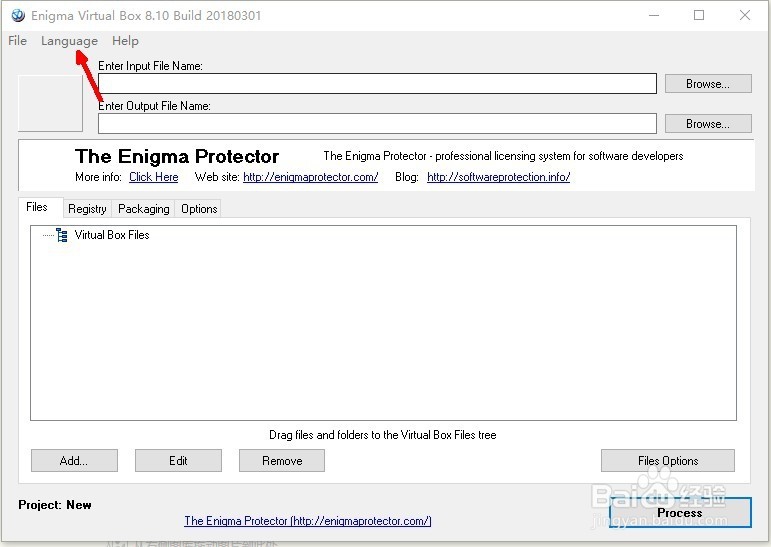The image size is (771, 547).
Task: Switch to the Registry tab
Action: 87,209
